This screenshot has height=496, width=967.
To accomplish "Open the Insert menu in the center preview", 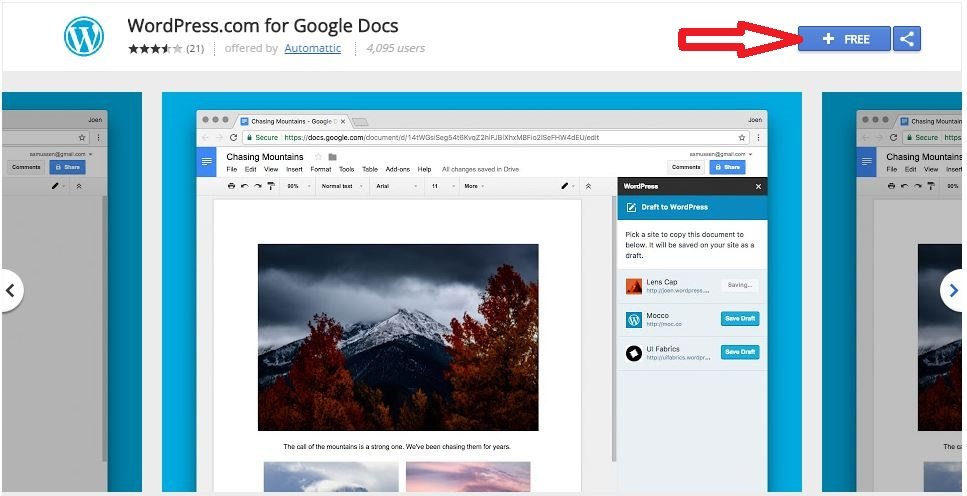I will 294,169.
